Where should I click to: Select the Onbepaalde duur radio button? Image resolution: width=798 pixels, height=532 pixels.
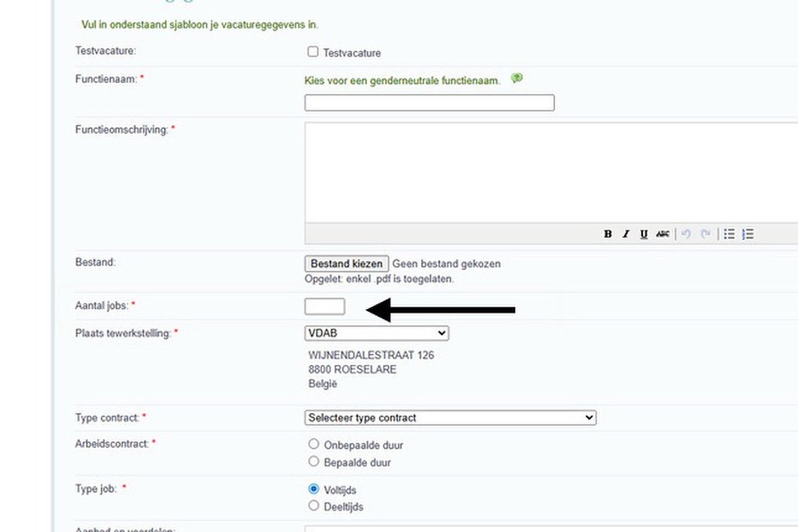click(x=314, y=444)
